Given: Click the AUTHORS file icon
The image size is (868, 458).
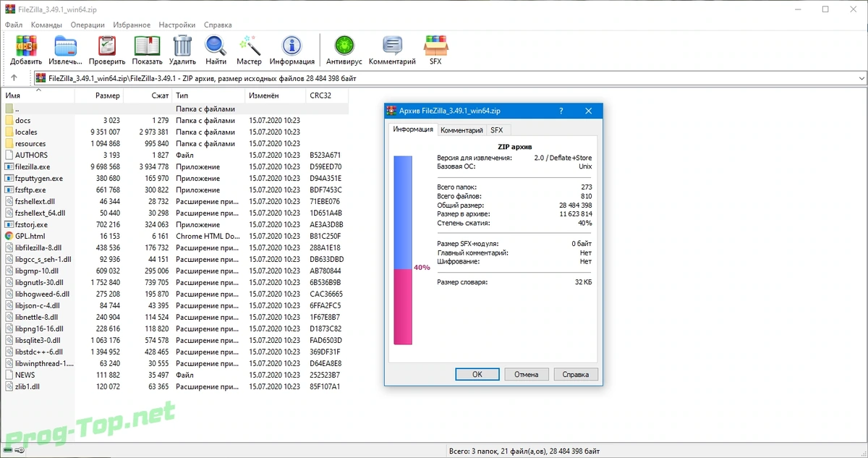Looking at the screenshot, I should click(x=9, y=155).
